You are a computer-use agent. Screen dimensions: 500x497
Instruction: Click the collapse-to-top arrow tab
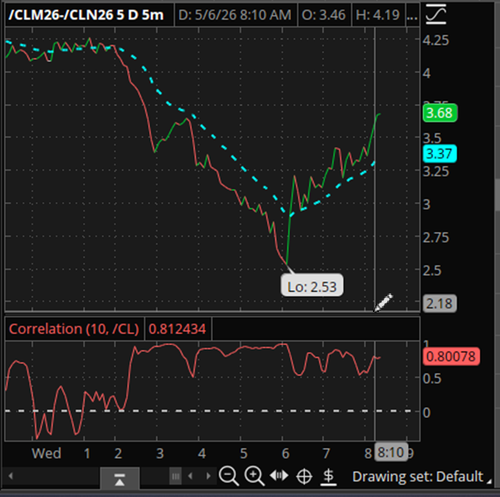(x=120, y=479)
